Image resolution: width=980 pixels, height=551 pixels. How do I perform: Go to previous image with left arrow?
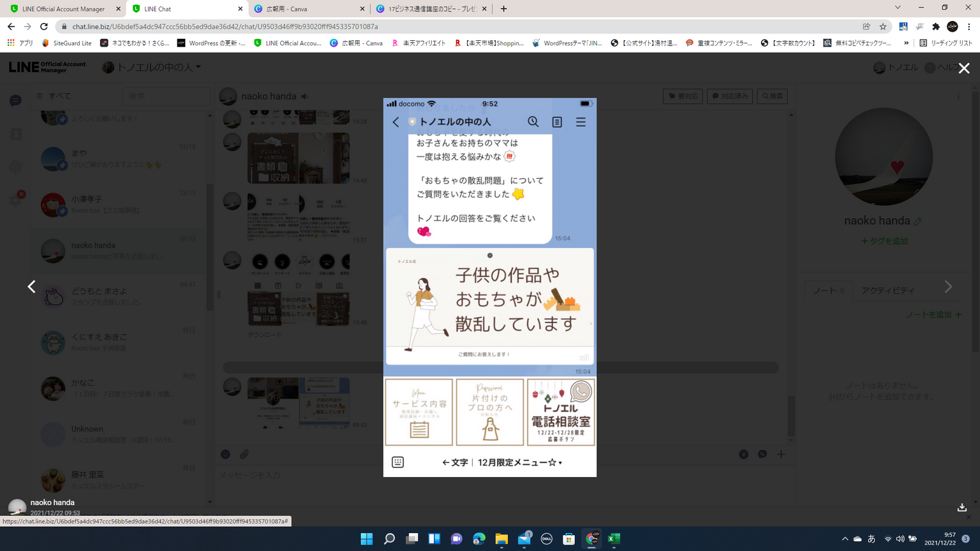point(31,287)
